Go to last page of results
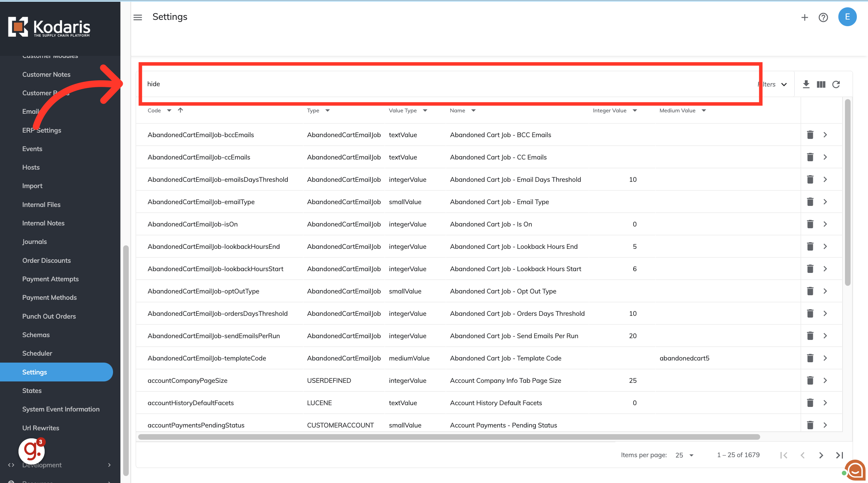This screenshot has height=483, width=868. (839, 455)
